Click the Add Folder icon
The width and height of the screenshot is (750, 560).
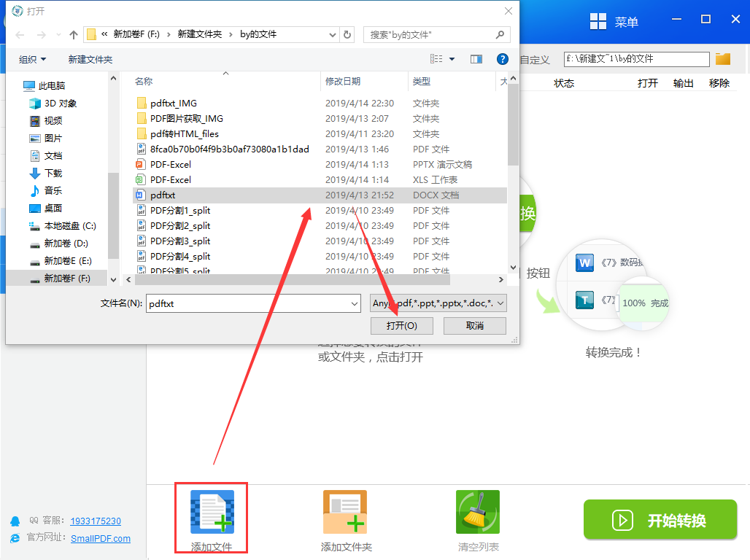click(345, 512)
